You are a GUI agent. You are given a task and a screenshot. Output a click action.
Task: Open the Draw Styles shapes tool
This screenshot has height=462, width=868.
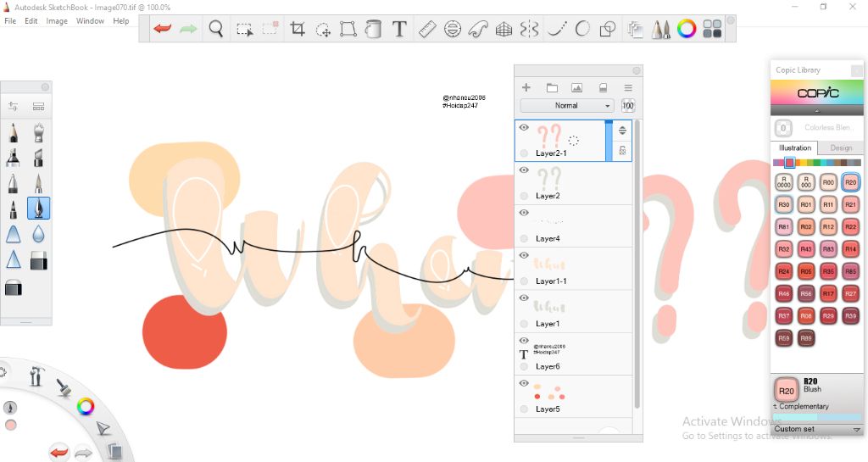tap(608, 29)
